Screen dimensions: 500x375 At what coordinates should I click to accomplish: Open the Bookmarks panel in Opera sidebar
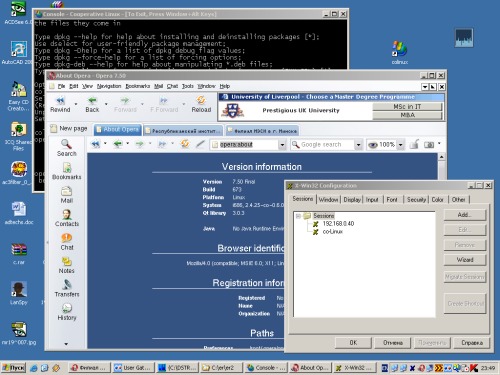pyautogui.click(x=66, y=171)
